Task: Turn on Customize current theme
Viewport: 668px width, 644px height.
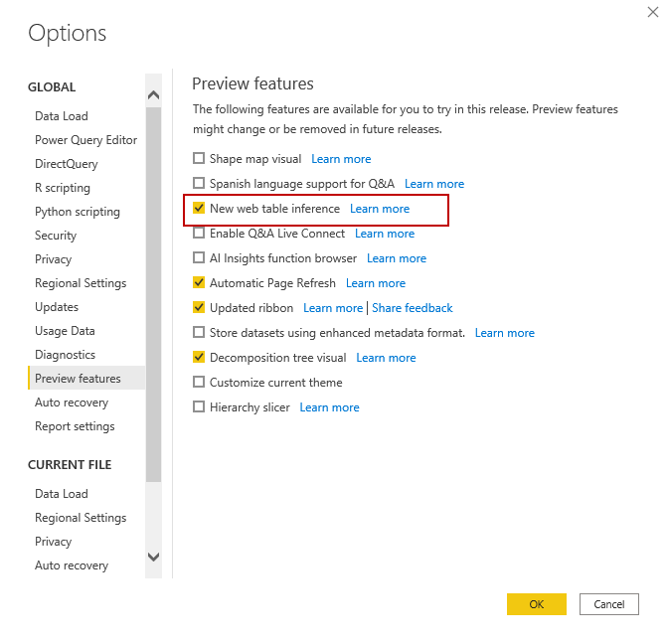Action: click(x=199, y=383)
